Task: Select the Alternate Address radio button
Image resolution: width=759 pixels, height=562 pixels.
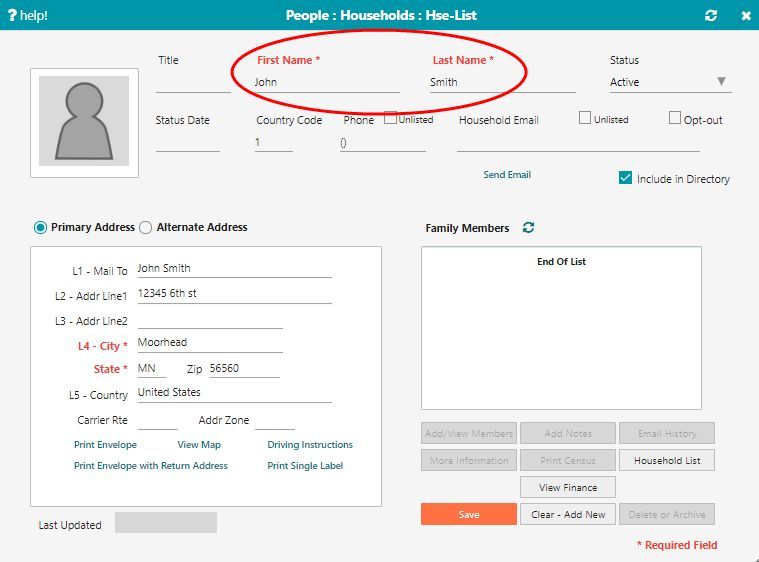Action: pos(145,228)
